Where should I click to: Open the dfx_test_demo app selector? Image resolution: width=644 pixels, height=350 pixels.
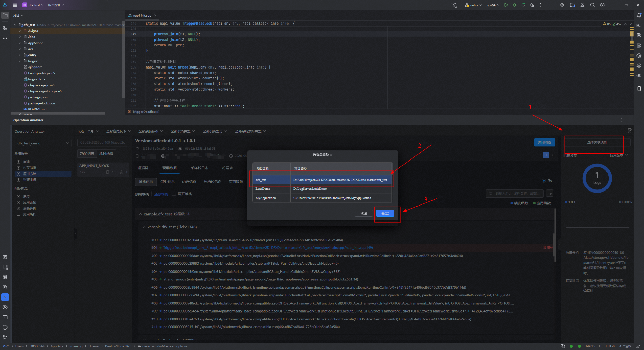[43, 143]
